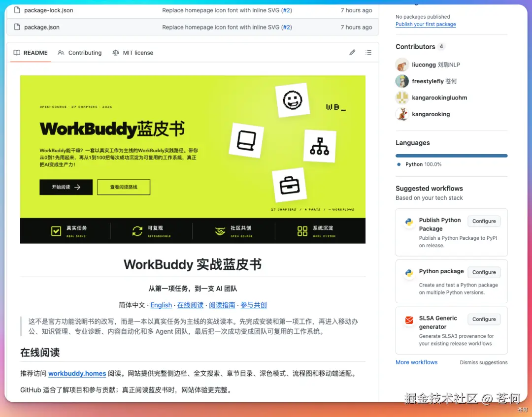Click Python logo on Python package card
This screenshot has width=532, height=417.
tap(409, 273)
